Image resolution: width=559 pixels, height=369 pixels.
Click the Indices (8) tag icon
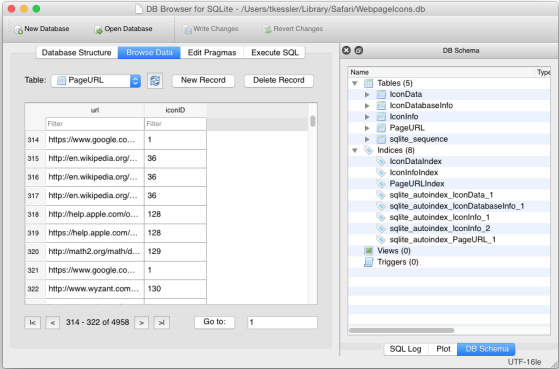[x=368, y=150]
